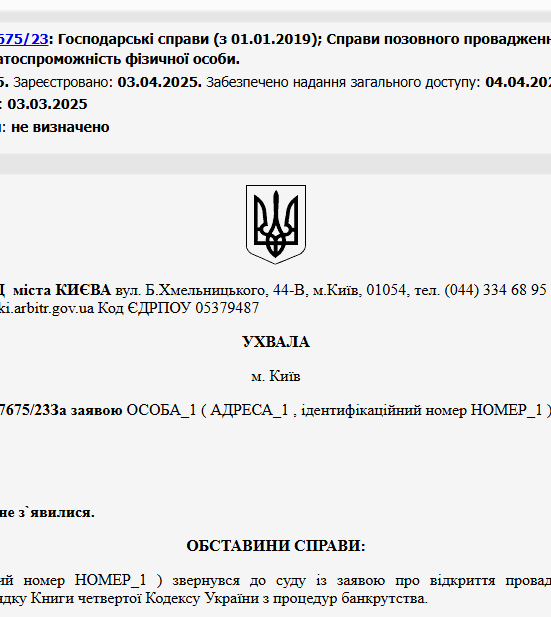Click the address 'вул. Б.Хмельницького, 44-В'
Screen dimensions: 551x617
pos(210,290)
